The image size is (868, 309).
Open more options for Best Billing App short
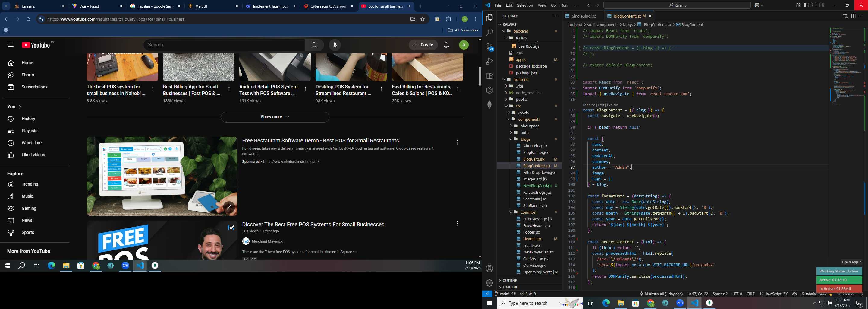tap(229, 89)
